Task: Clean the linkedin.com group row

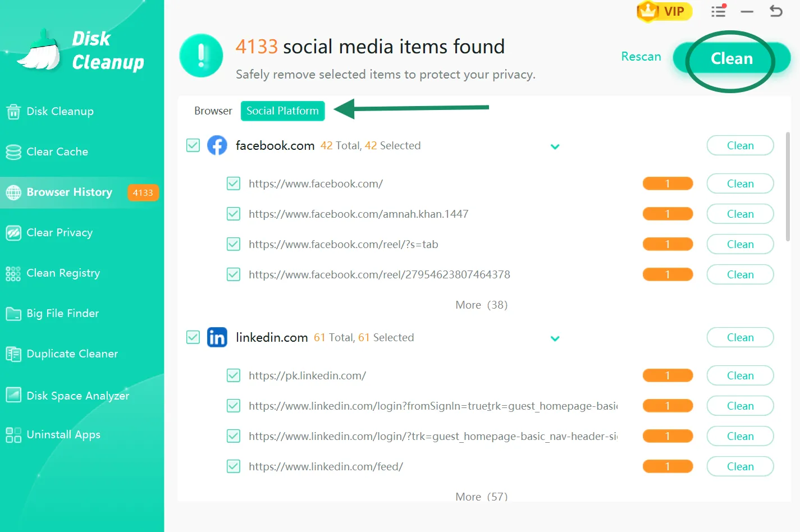Action: (740, 337)
